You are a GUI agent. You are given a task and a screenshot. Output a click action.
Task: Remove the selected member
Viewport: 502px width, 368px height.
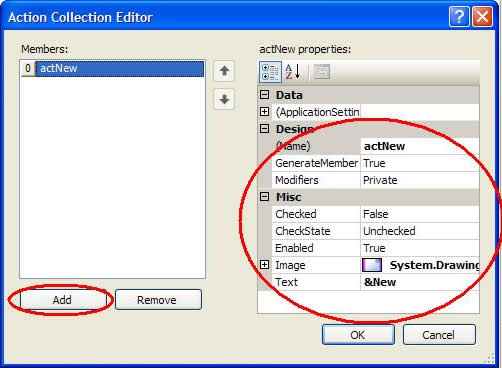point(158,300)
